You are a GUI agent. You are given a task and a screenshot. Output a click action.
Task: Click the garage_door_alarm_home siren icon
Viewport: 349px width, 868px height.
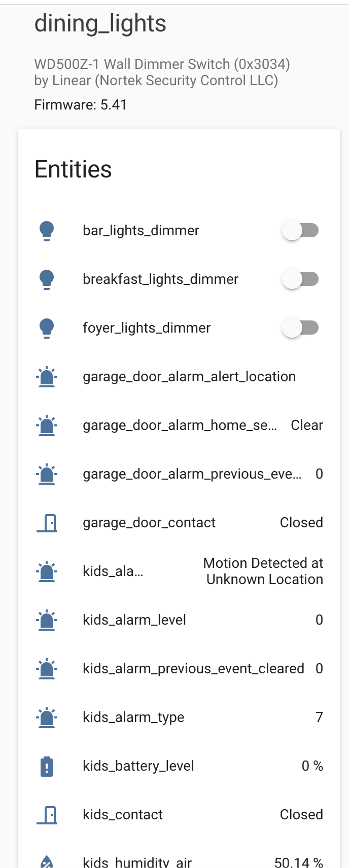[x=47, y=425]
